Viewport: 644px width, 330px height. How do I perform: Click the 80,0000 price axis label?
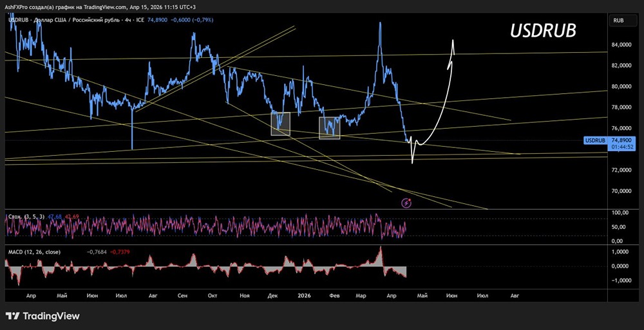621,86
